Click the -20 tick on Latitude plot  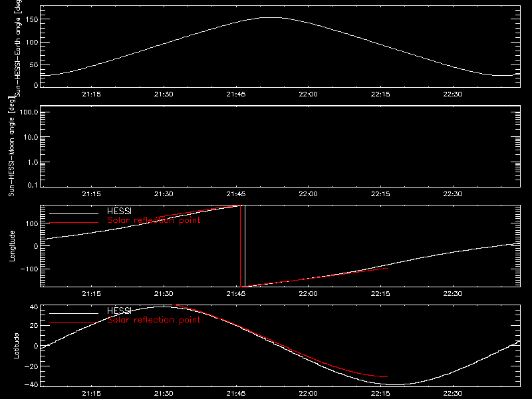31,366
